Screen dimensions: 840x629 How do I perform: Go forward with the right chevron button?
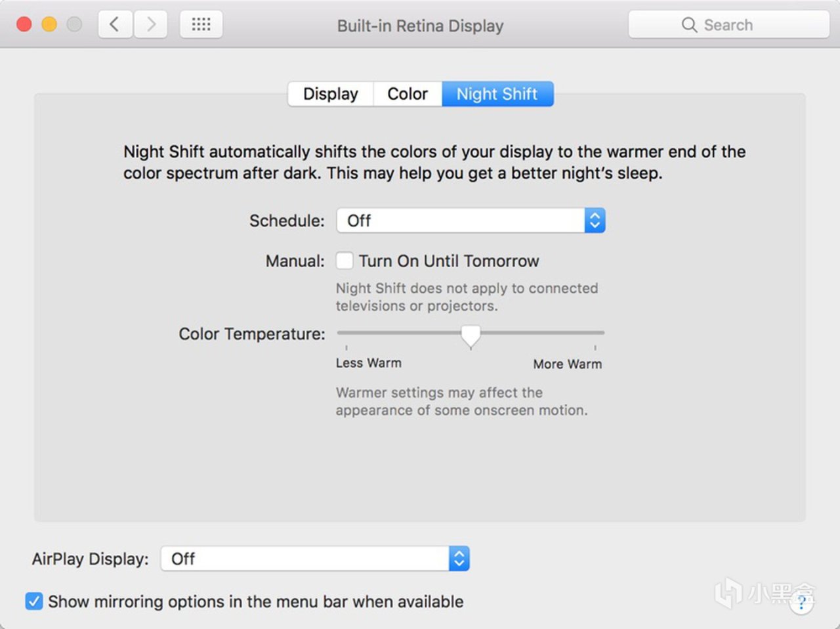pos(151,25)
